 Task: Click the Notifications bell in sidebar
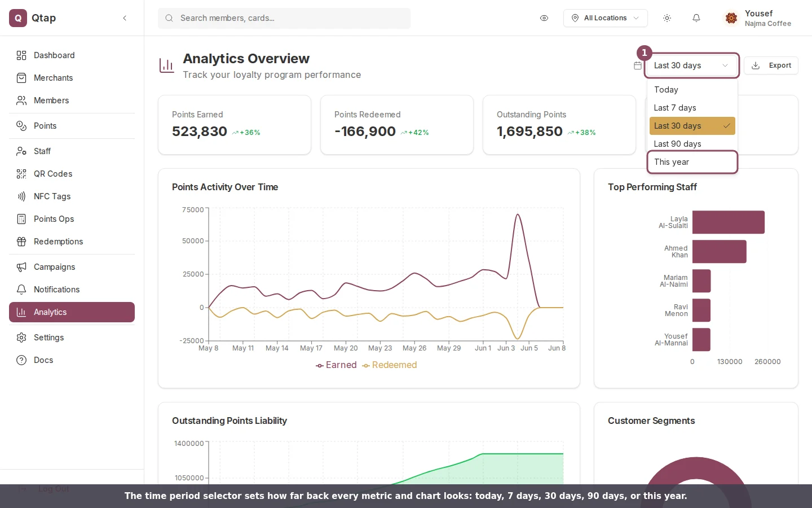coord(21,290)
